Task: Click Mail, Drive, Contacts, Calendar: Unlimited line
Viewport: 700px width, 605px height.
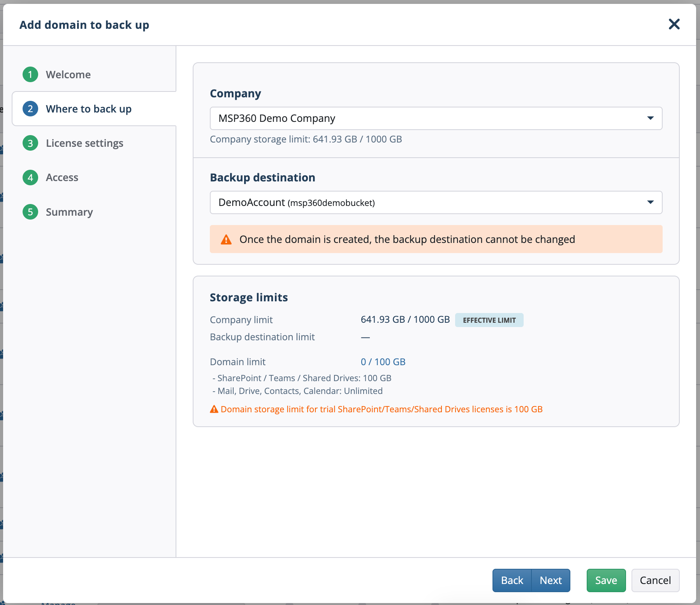Action: pyautogui.click(x=298, y=391)
